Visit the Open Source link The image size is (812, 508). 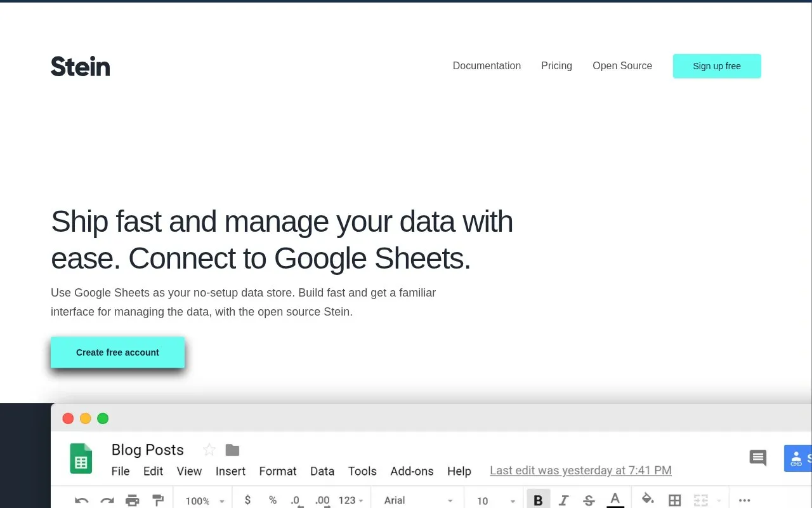(x=622, y=65)
